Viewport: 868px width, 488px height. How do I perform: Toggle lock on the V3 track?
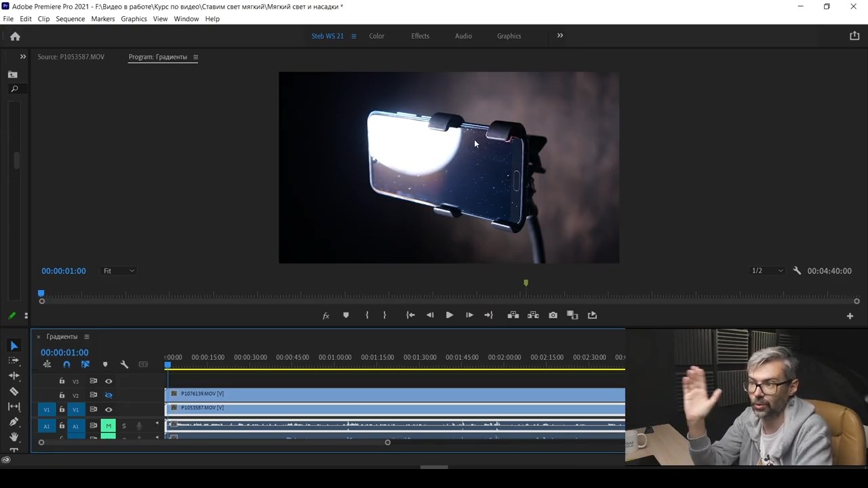[x=62, y=381]
